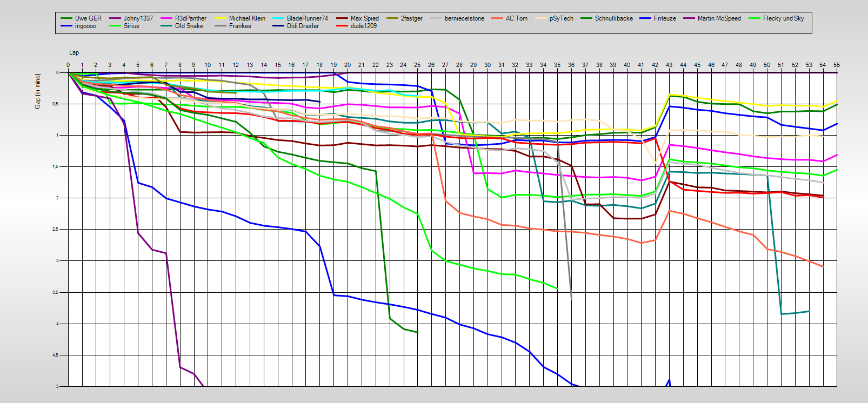Click lap number 15 on top axis
Screen dimensions: 868x403
click(278, 65)
